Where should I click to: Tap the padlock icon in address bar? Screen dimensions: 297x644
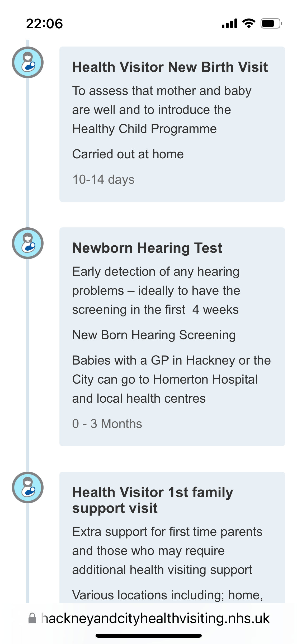[32, 618]
